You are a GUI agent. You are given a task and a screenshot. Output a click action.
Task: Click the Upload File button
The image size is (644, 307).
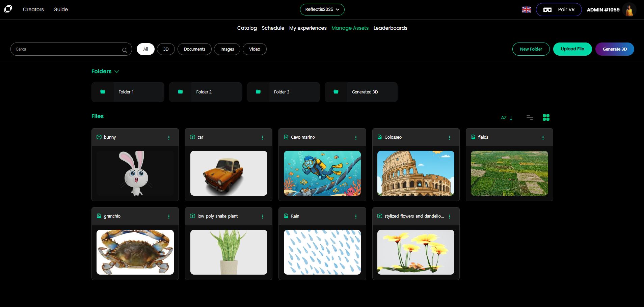pyautogui.click(x=572, y=49)
